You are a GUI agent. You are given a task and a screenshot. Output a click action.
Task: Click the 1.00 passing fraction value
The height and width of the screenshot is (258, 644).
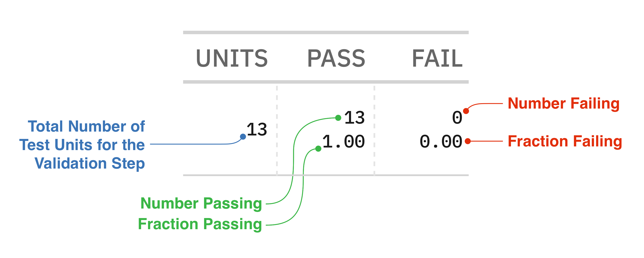point(343,141)
